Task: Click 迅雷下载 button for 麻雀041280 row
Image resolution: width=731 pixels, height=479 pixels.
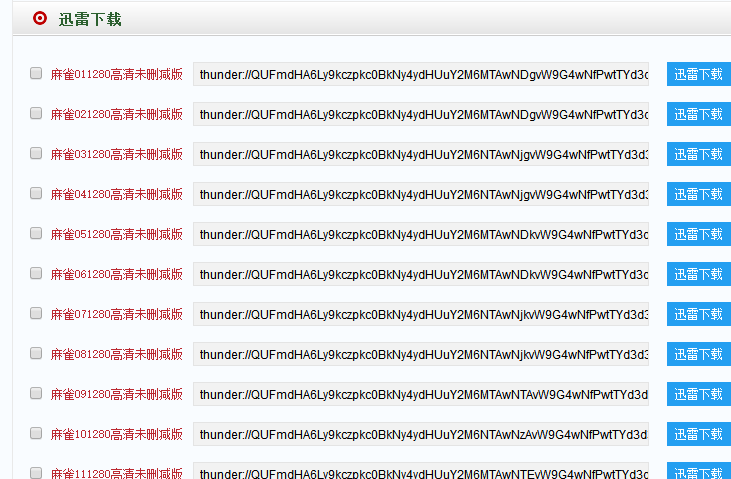Action: coord(699,194)
